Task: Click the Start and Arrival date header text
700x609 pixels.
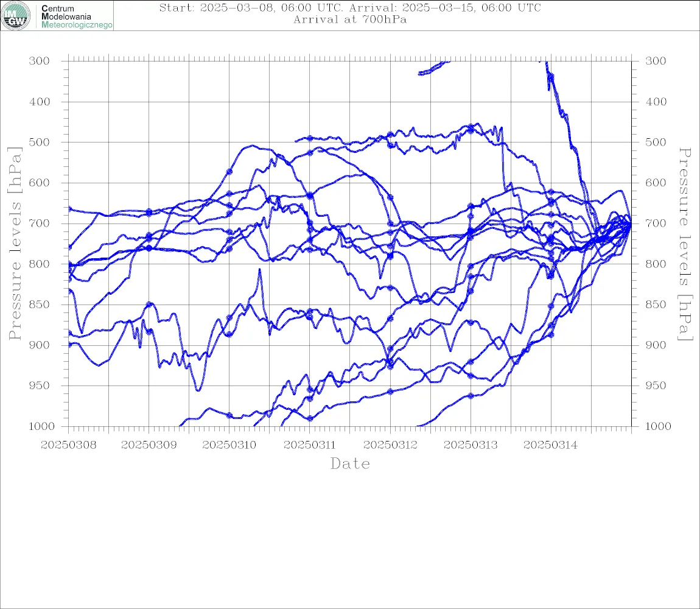Action: 350,7
